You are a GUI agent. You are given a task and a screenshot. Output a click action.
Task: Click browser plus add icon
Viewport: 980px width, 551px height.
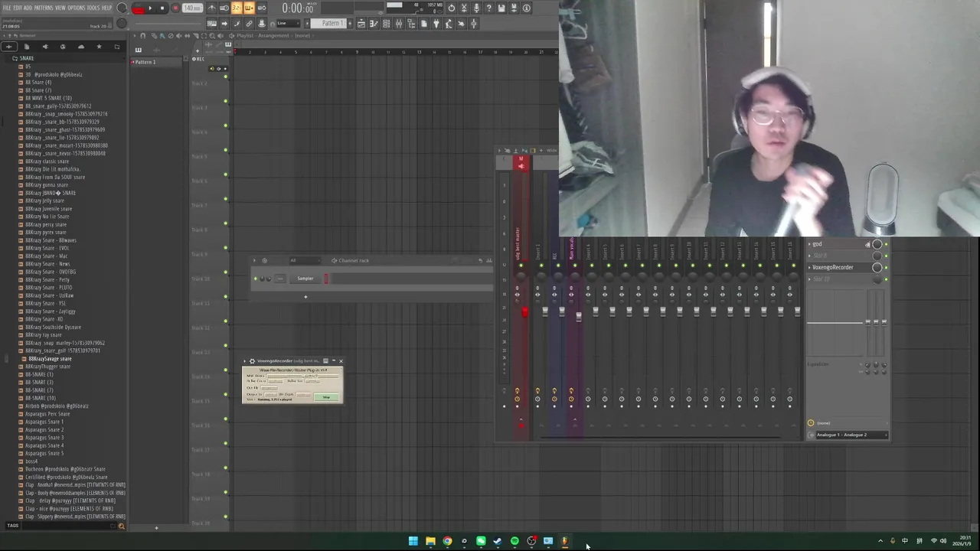click(8, 47)
